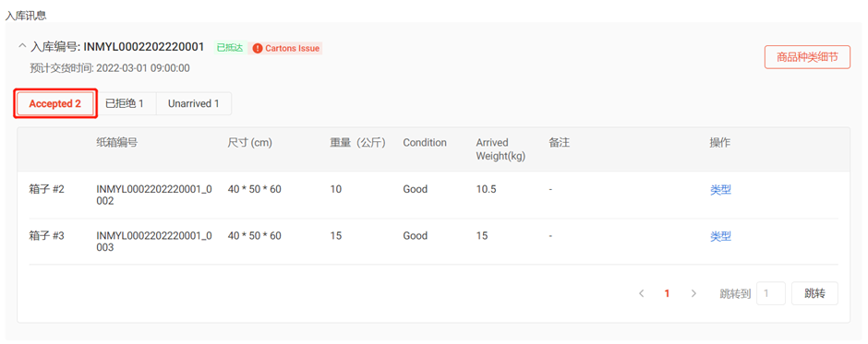Go to previous page arrow
Screen dimensions: 868x344
point(641,293)
